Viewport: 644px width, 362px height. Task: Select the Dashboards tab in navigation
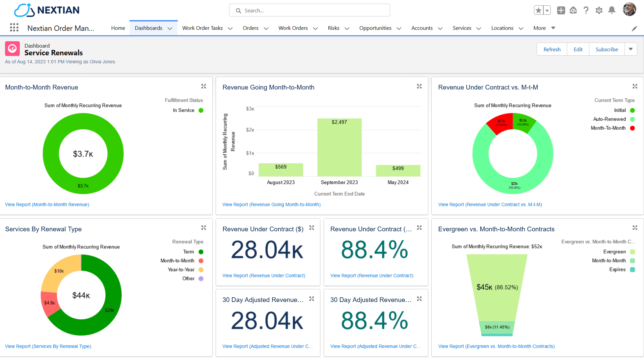click(x=149, y=28)
